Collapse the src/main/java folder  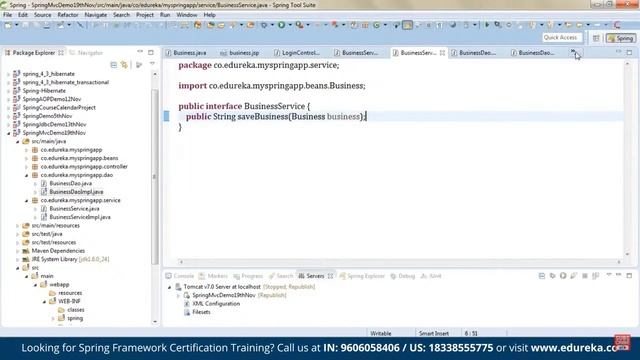17,142
